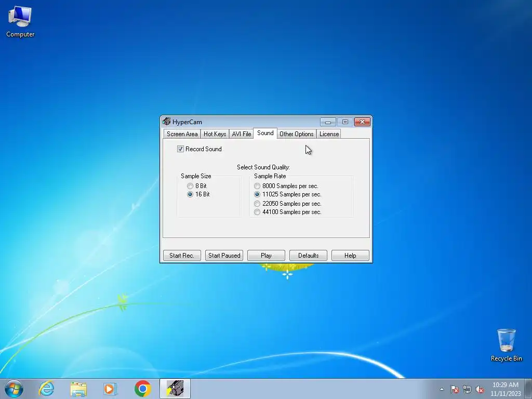Click the 'Select Sound Quality:' label
The height and width of the screenshot is (399, 532).
coord(263,167)
